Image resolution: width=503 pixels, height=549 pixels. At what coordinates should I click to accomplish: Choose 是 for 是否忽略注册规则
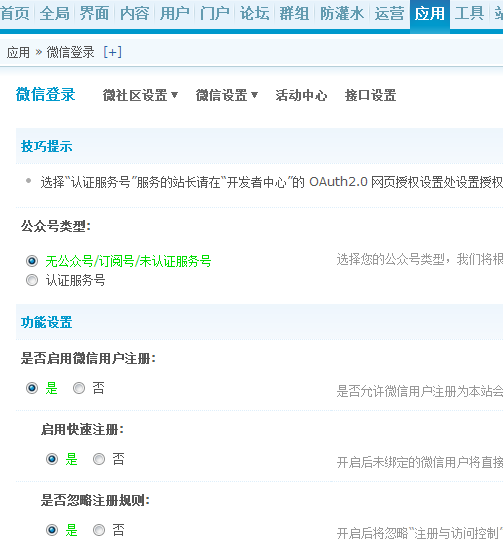tap(52, 530)
